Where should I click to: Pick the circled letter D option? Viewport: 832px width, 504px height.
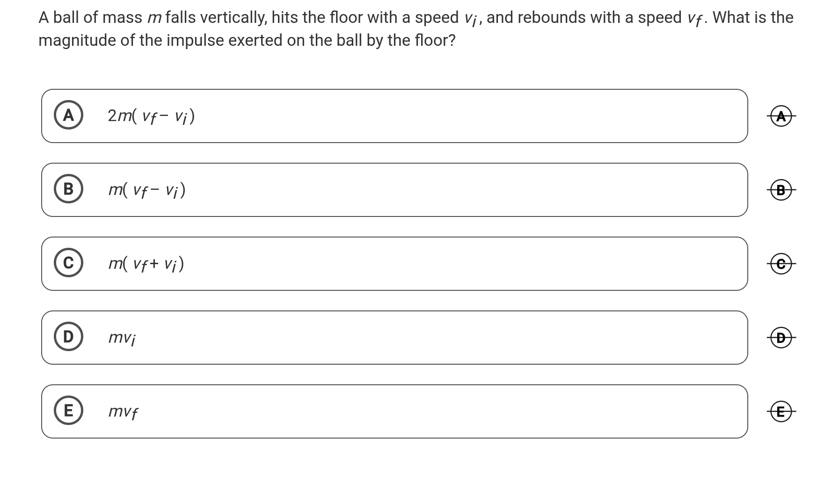coord(68,337)
